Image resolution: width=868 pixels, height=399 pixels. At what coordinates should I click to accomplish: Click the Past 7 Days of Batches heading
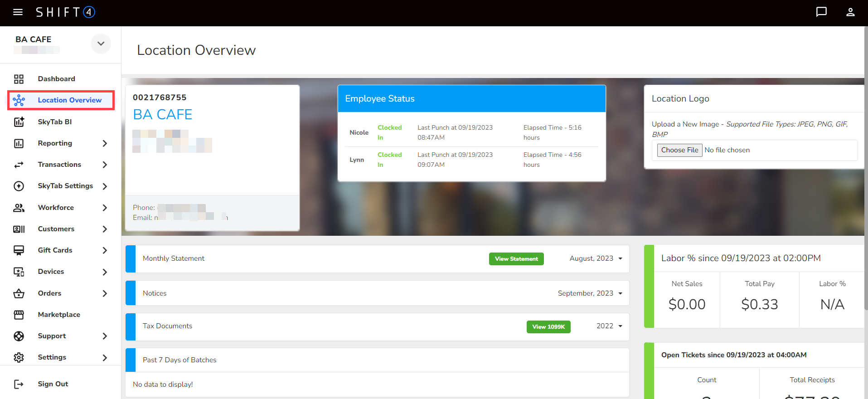click(179, 360)
